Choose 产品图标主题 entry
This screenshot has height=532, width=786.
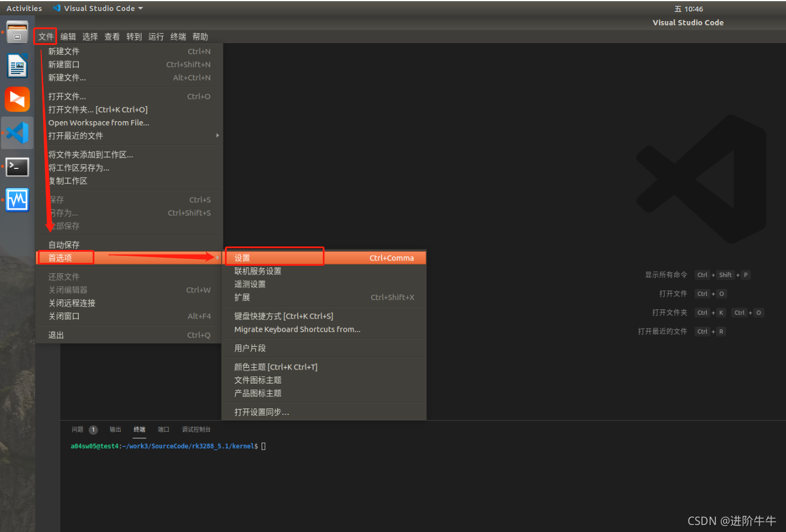pyautogui.click(x=325, y=393)
